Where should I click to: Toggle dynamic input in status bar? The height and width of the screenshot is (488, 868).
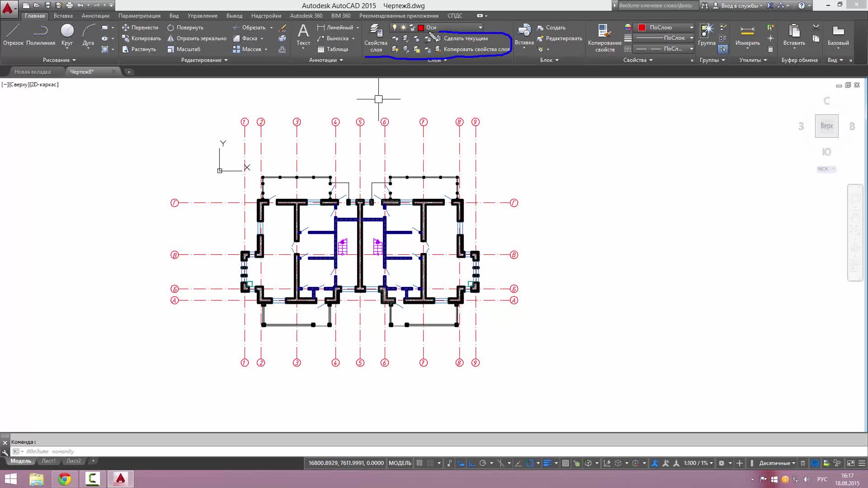(x=461, y=463)
